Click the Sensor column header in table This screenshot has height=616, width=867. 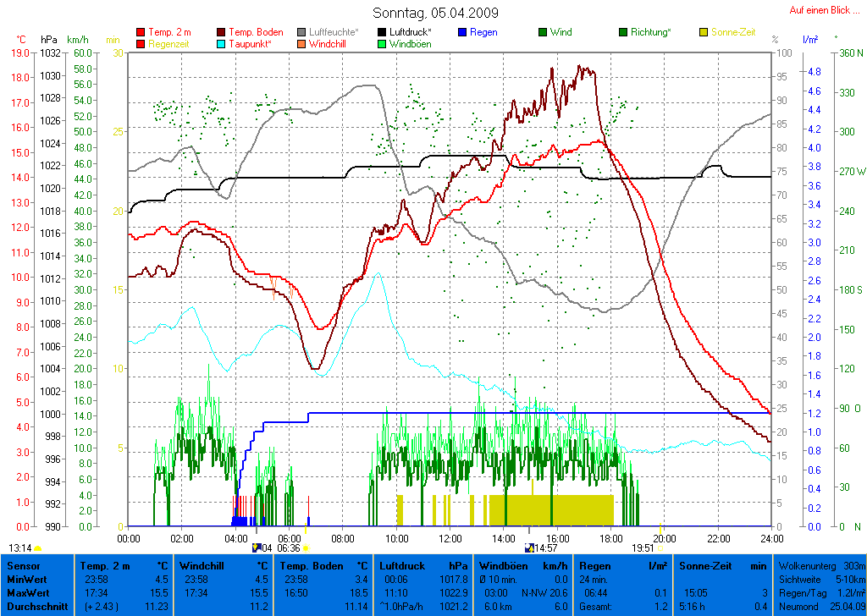(x=22, y=565)
